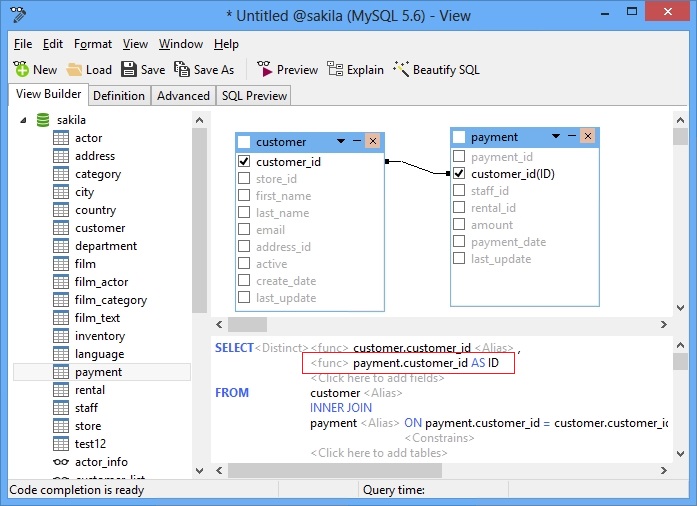Click the staff table icon

[61, 408]
